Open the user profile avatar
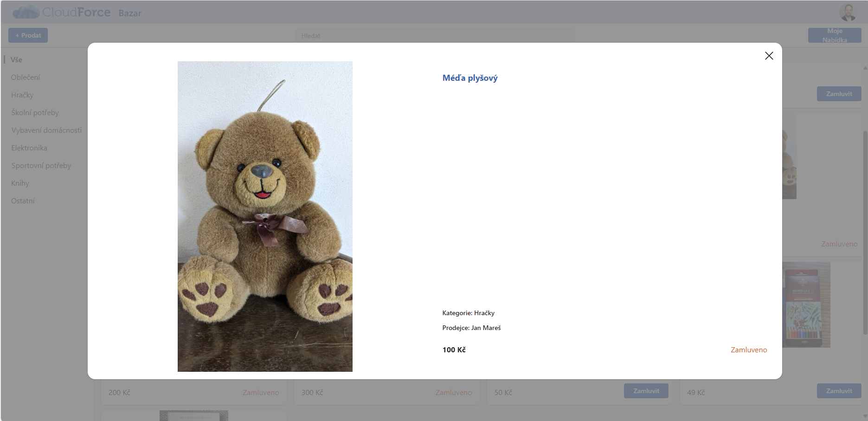 point(848,12)
